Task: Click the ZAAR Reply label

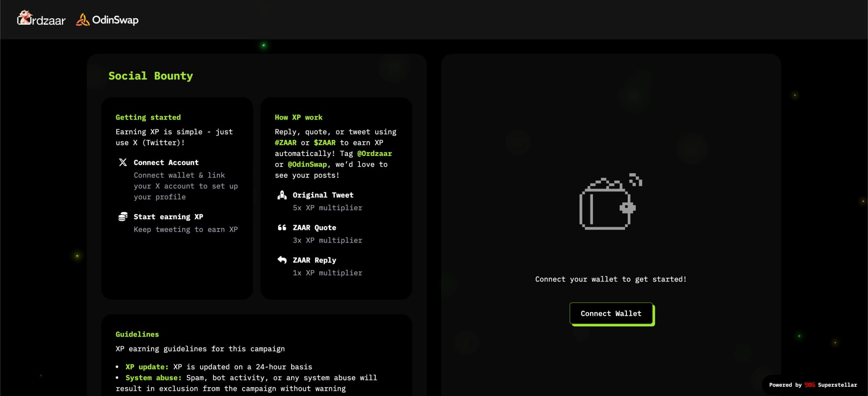Action: point(314,260)
